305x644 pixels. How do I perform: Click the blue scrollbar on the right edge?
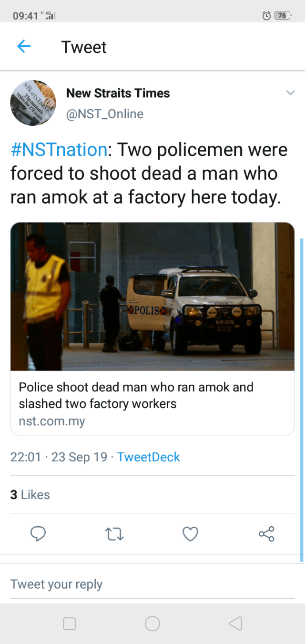point(301,399)
